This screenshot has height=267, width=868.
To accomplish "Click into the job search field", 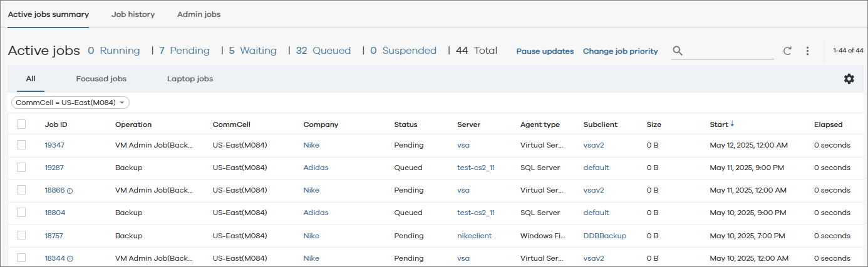I will coord(730,51).
